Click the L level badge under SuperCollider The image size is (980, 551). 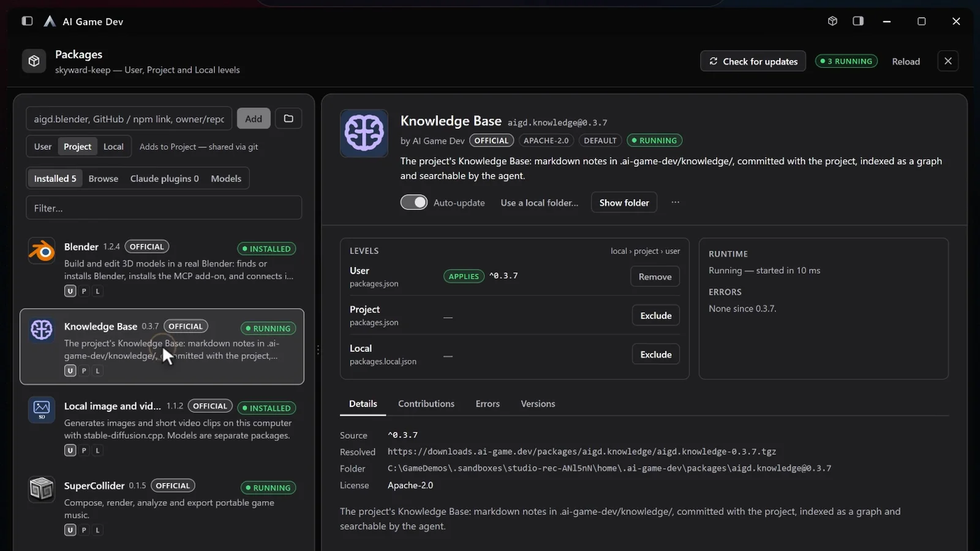pyautogui.click(x=97, y=530)
